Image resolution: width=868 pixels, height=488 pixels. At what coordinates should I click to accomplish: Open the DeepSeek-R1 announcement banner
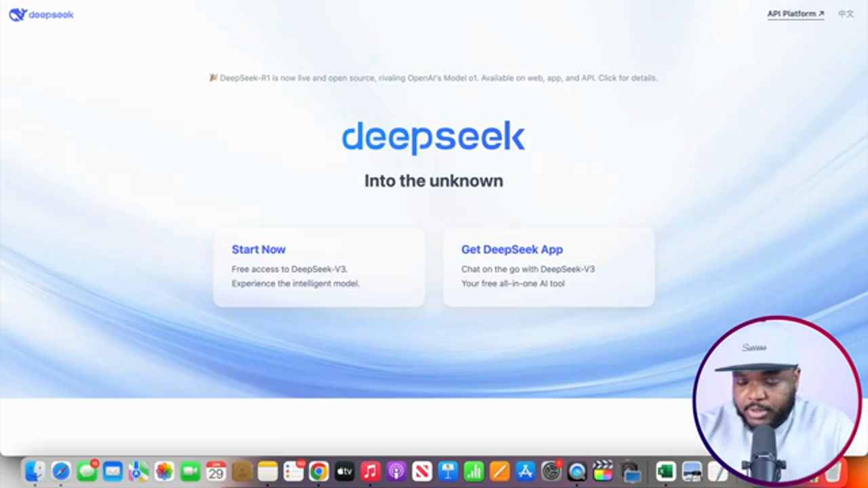[433, 78]
